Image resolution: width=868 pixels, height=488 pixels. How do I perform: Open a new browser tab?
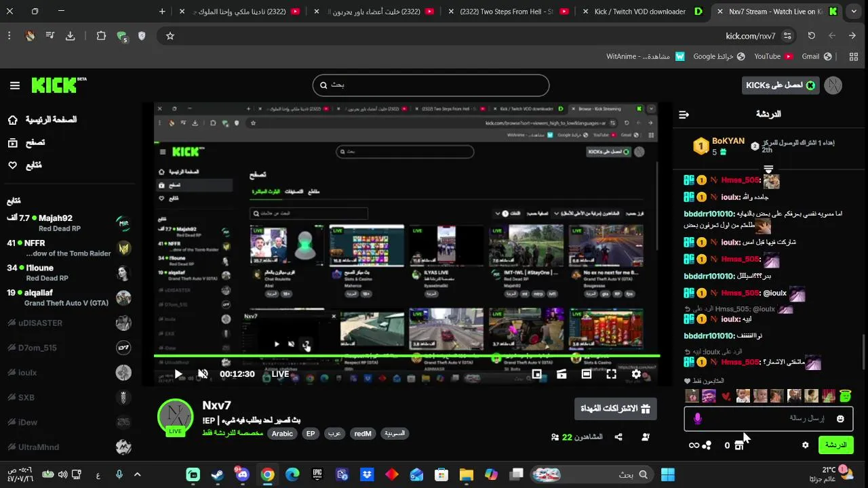(x=162, y=12)
